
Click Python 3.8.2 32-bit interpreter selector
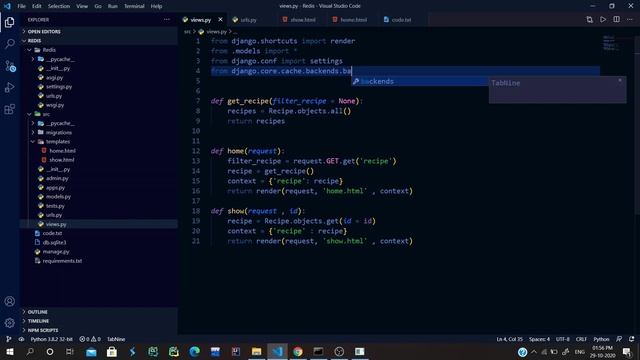click(x=51, y=339)
